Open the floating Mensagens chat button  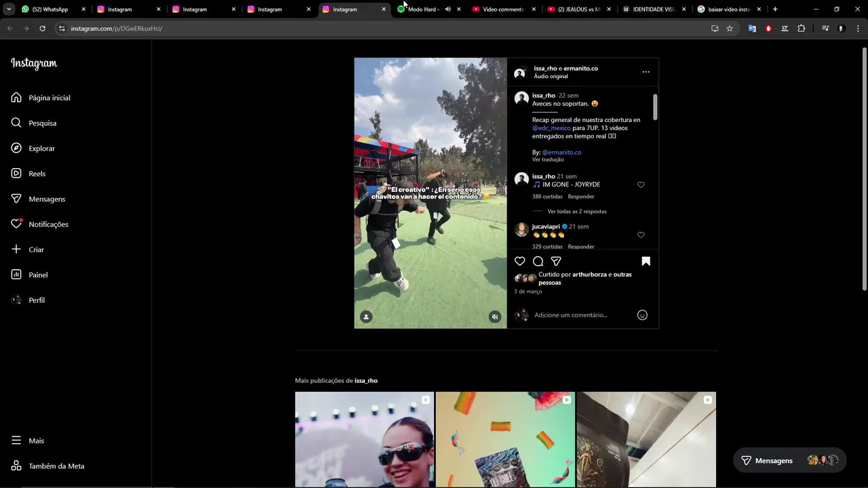(789, 460)
